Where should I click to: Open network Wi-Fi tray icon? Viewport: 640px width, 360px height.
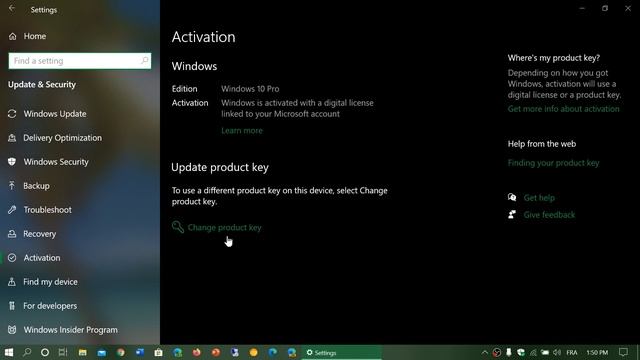pos(533,352)
